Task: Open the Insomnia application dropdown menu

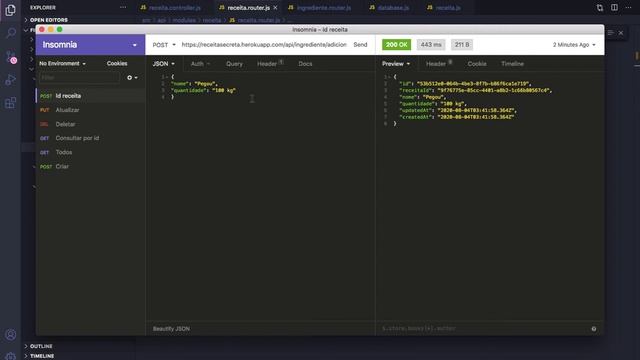Action: coord(135,45)
